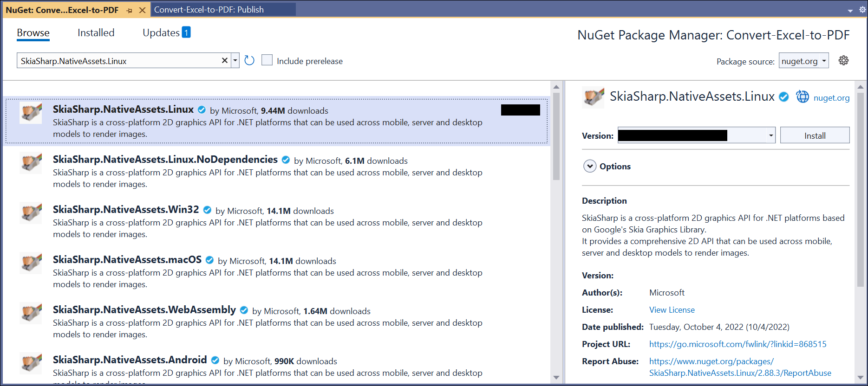Open the search history dropdown arrow
This screenshot has height=386, width=868.
(235, 60)
